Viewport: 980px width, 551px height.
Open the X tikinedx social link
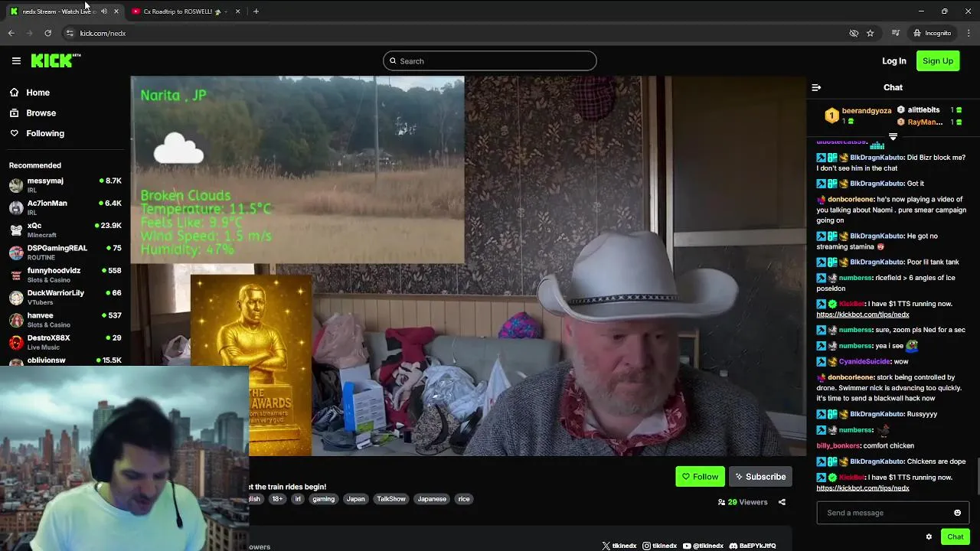point(619,546)
